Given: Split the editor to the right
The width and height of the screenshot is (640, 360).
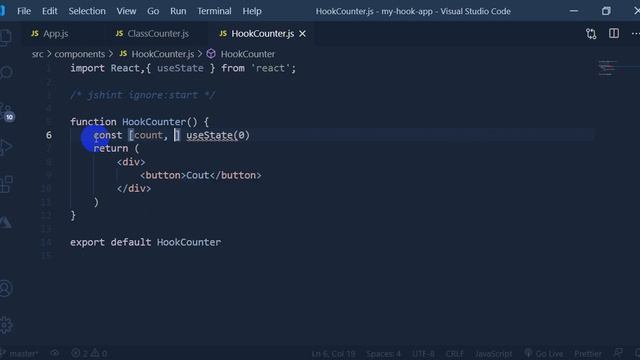Looking at the screenshot, I should coord(613,33).
